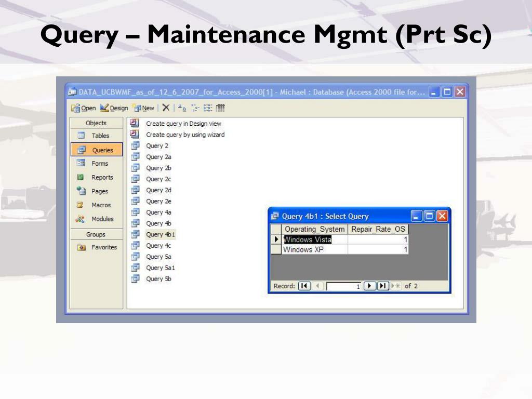Image resolution: width=532 pixels, height=399 pixels.
Task: Close the Query 4b1 window
Action: pyautogui.click(x=442, y=216)
